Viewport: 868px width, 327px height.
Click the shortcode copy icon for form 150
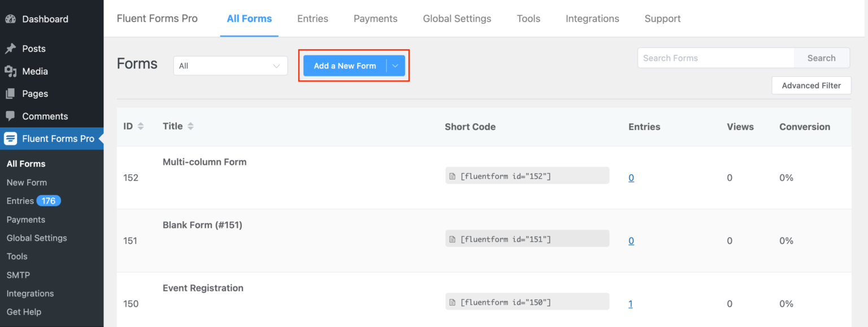pos(452,303)
